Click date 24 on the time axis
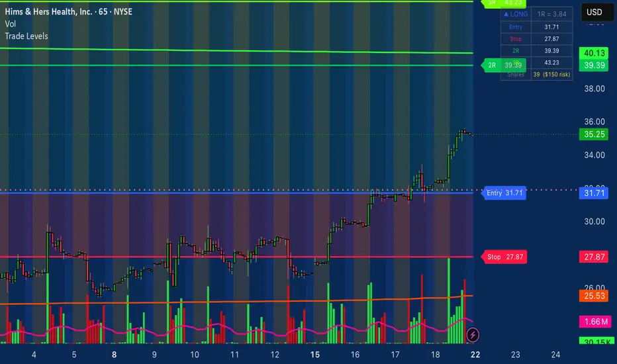This screenshot has height=364, width=617. point(555,355)
